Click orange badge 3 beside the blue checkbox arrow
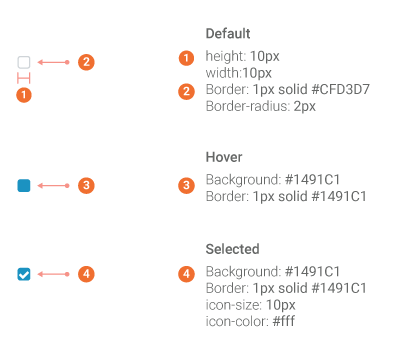Image resolution: width=403 pixels, height=364 pixels. tap(86, 185)
